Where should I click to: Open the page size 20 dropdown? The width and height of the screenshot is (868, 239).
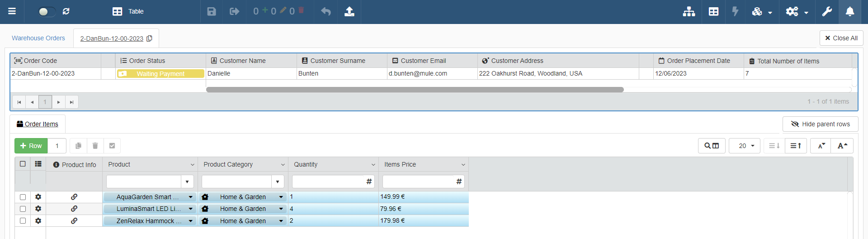[x=744, y=146]
